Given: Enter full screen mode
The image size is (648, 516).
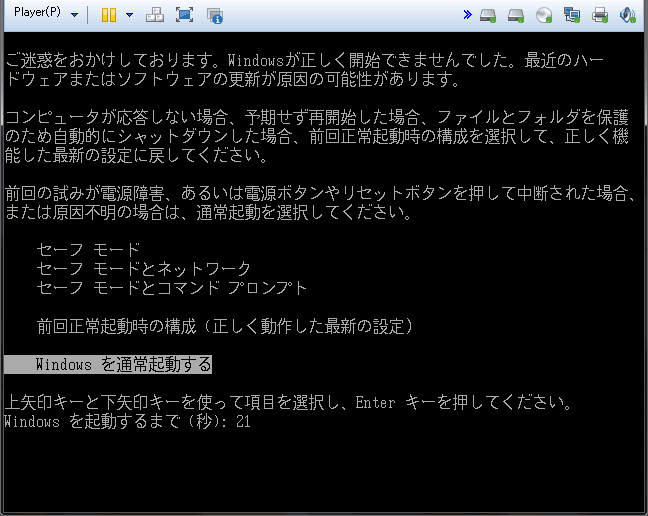Looking at the screenshot, I should (x=184, y=15).
